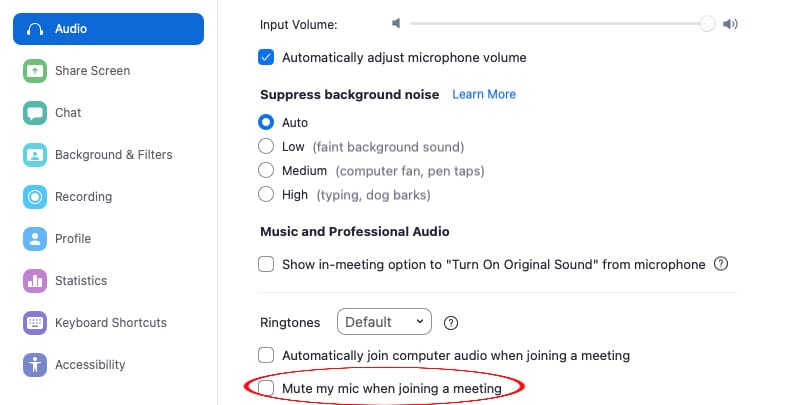The width and height of the screenshot is (795, 405).
Task: Open the Learn More link
Action: (x=484, y=94)
